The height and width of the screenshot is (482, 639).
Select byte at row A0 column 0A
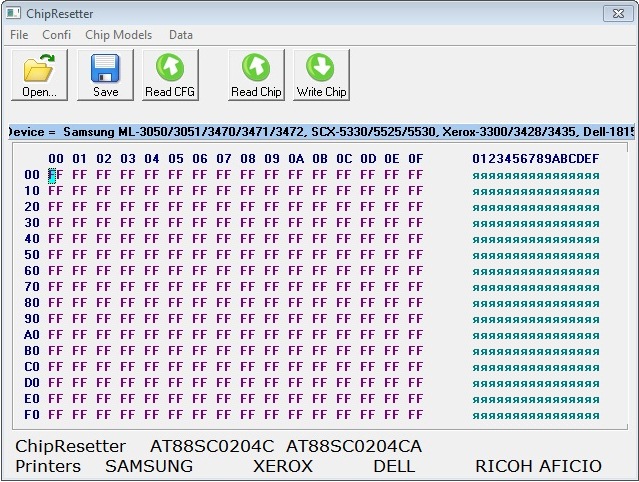click(295, 335)
